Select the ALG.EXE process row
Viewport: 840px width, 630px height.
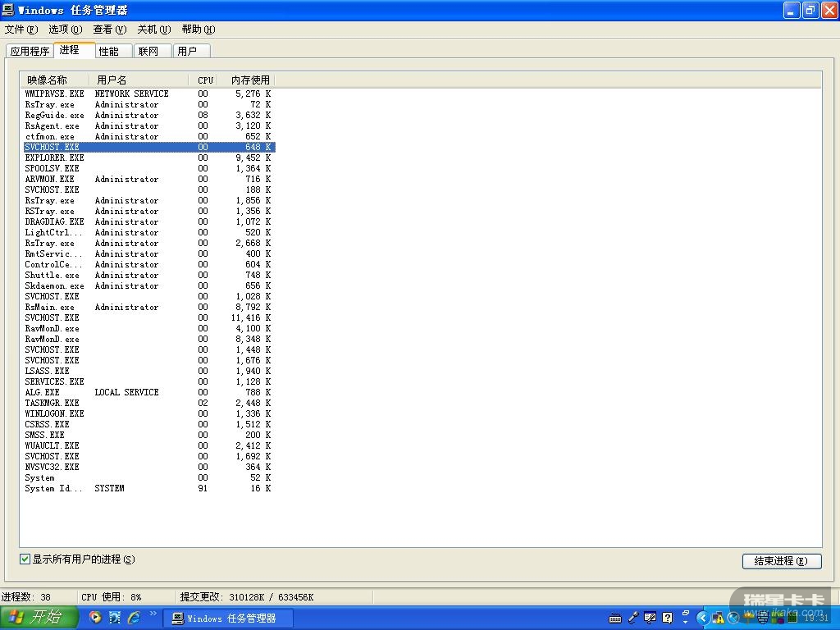pos(149,392)
